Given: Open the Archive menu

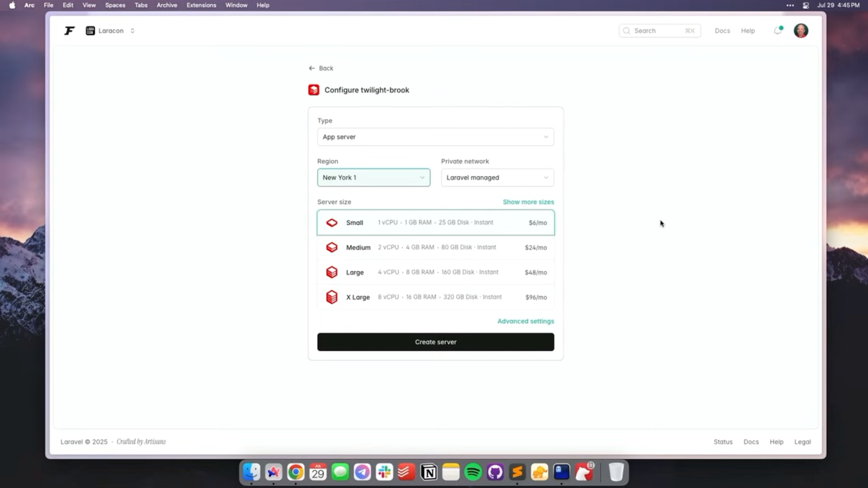Looking at the screenshot, I should click(x=167, y=5).
